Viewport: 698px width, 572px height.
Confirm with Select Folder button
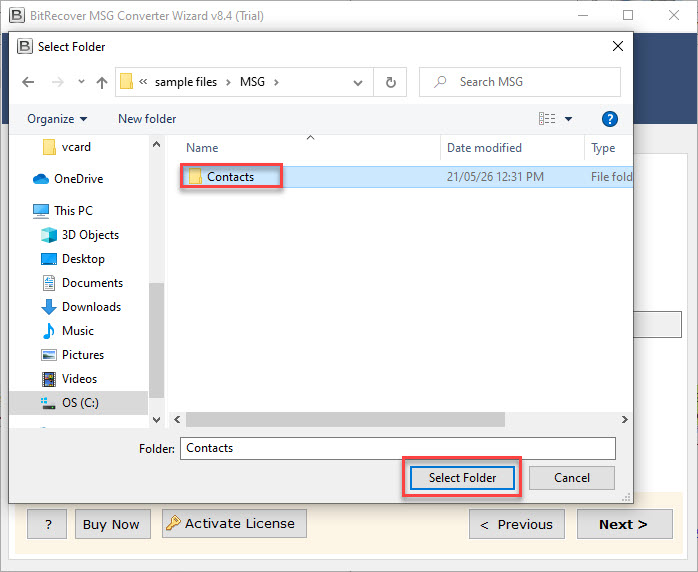coord(462,478)
